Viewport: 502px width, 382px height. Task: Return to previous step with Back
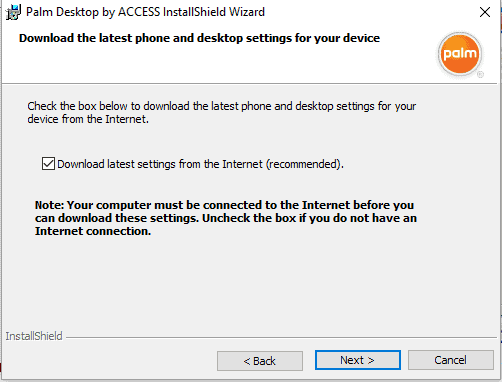click(x=260, y=361)
